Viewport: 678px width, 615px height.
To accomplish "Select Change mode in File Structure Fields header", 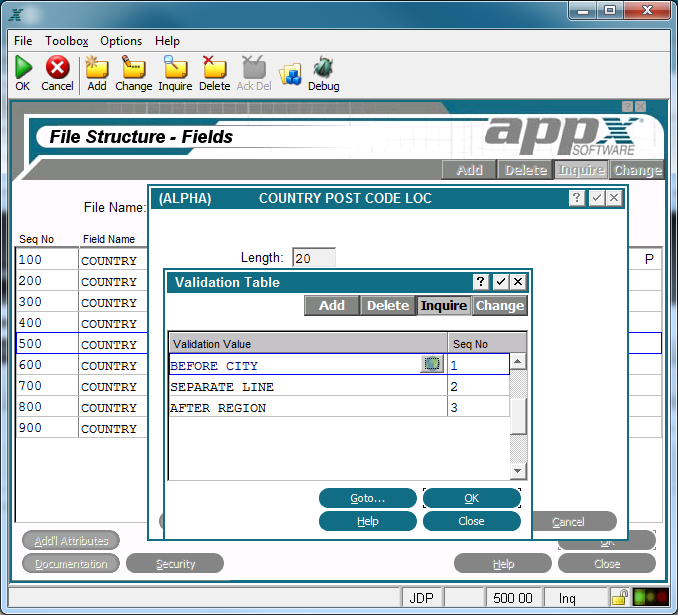I will 636,170.
